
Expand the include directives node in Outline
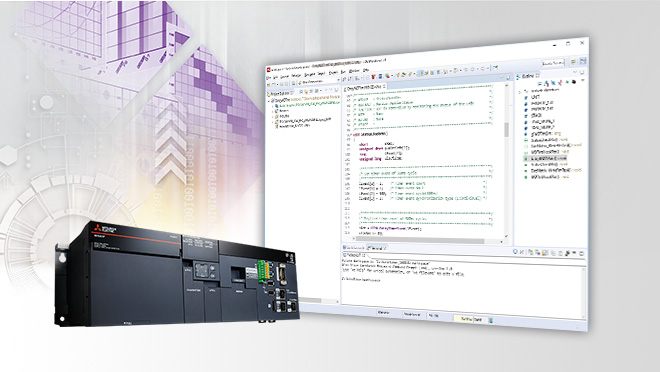click(519, 92)
